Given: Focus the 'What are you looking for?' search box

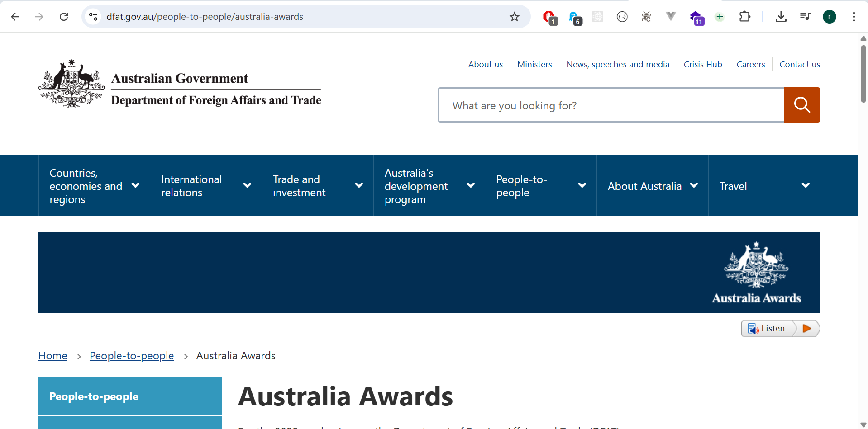Looking at the screenshot, I should [611, 105].
